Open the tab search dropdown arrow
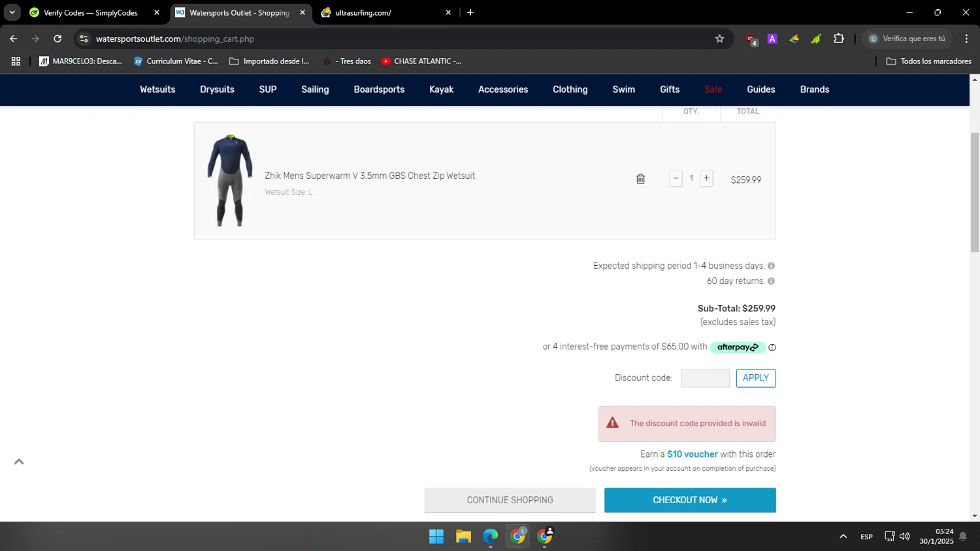The image size is (980, 551). pos(12,12)
